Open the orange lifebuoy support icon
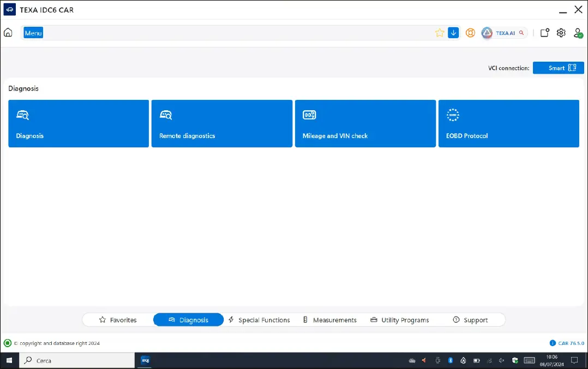 (470, 33)
